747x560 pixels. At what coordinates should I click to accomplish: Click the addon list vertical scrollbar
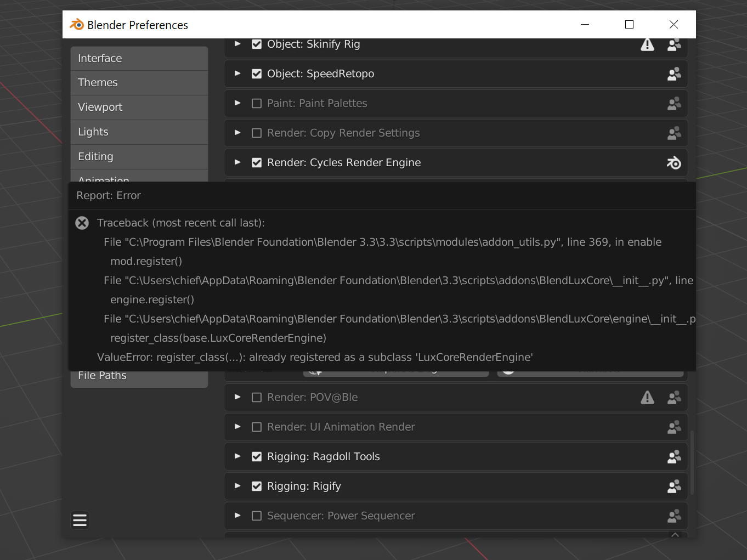tap(692, 462)
